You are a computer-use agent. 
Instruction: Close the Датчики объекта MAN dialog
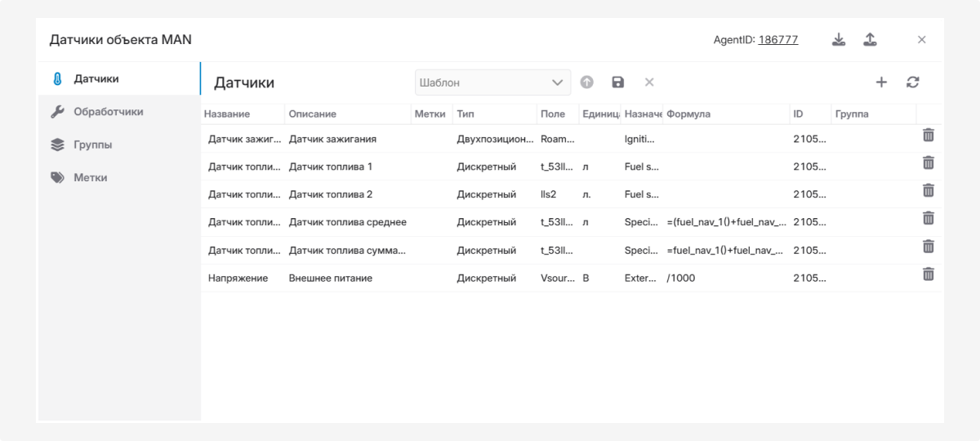pos(921,39)
